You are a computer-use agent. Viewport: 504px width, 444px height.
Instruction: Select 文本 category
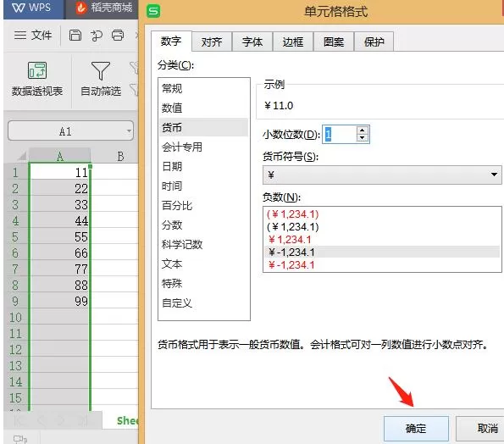204,264
